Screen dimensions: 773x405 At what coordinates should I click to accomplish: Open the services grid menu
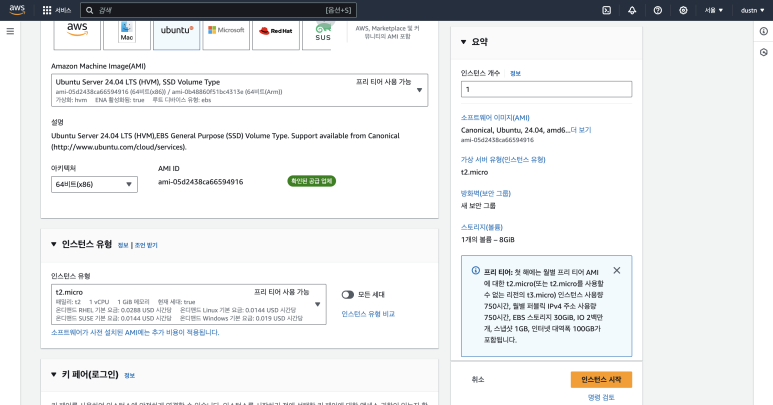[57, 10]
